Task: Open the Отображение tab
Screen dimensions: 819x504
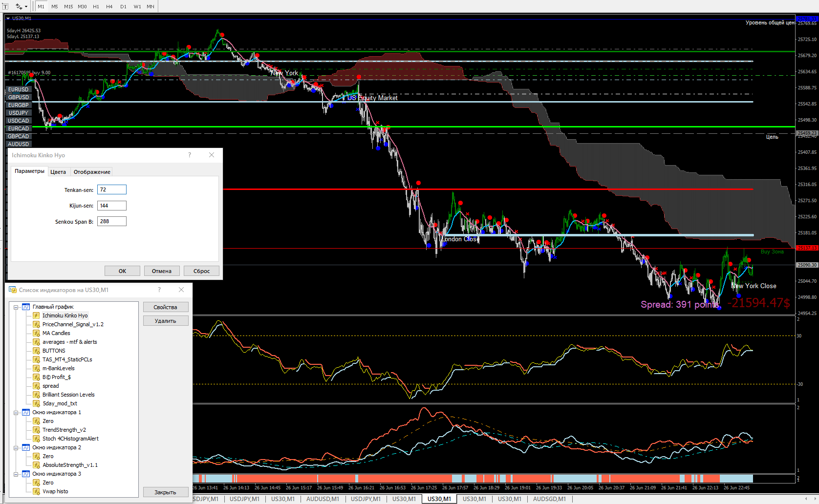Action: click(x=92, y=172)
